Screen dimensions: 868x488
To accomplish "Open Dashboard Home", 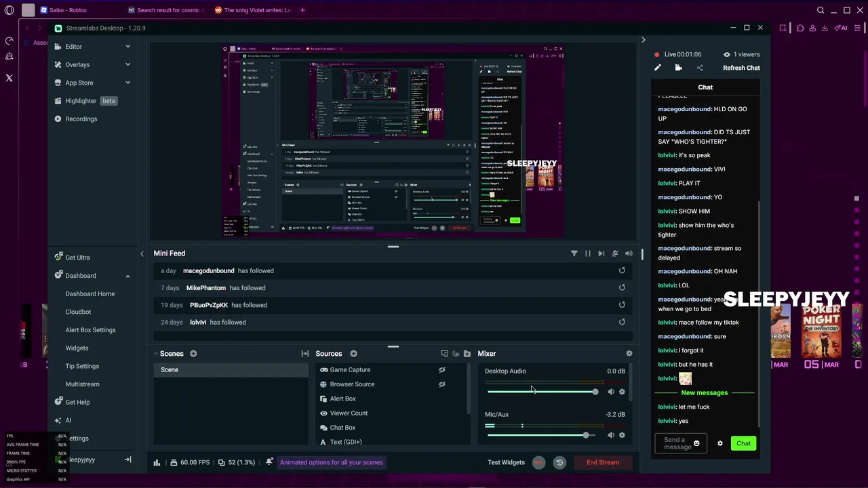I will [x=90, y=293].
